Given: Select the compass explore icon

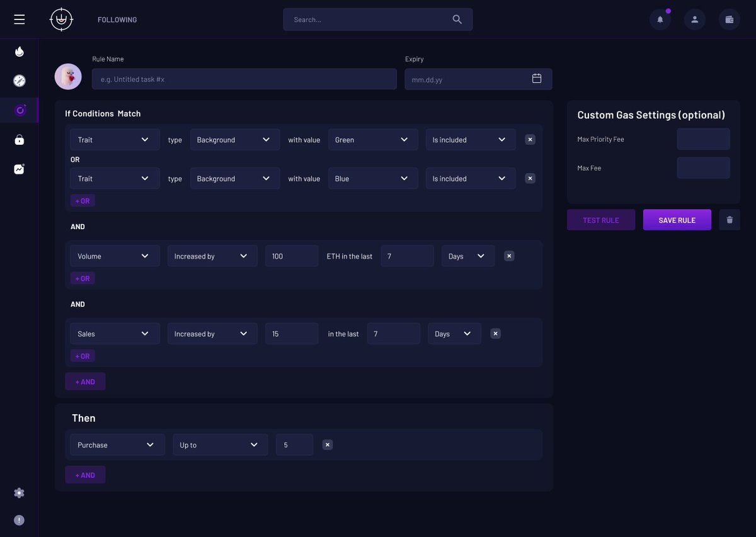Looking at the screenshot, I should [19, 81].
